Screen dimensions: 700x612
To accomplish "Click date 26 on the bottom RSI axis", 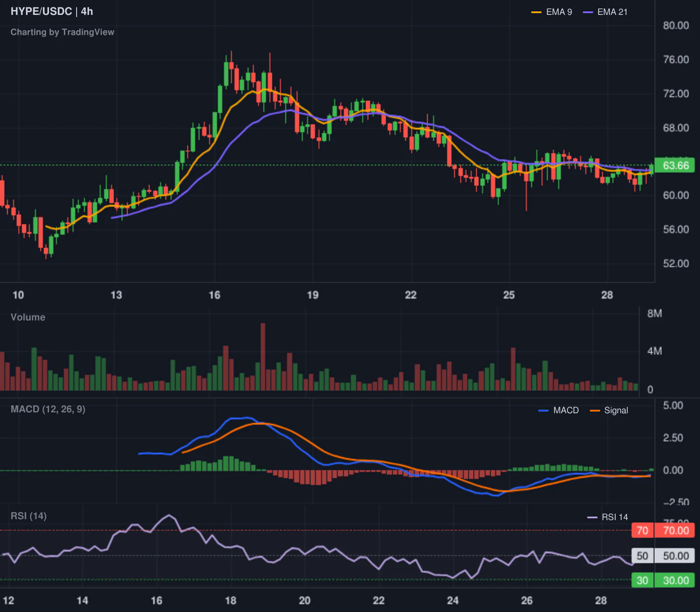I will tap(527, 601).
